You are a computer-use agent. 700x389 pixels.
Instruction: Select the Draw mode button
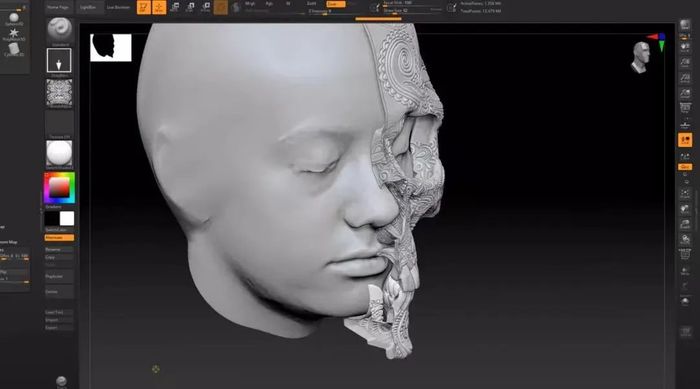click(159, 7)
